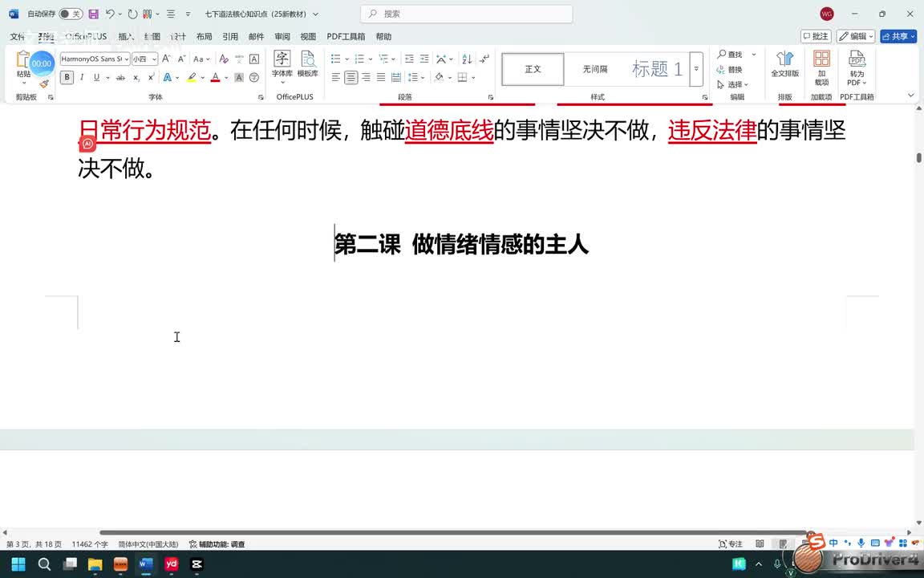Toggle Underline formatting
Screen dimensions: 924x578
96,77
